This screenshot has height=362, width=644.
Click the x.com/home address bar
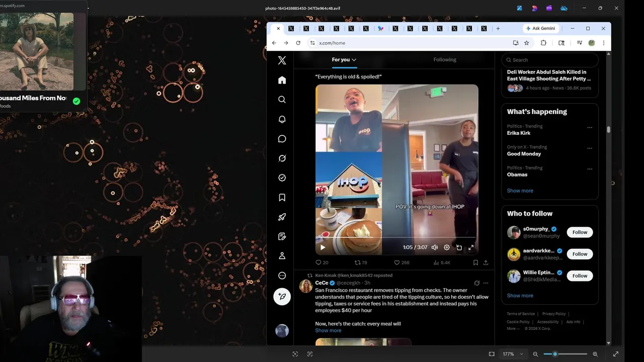413,43
